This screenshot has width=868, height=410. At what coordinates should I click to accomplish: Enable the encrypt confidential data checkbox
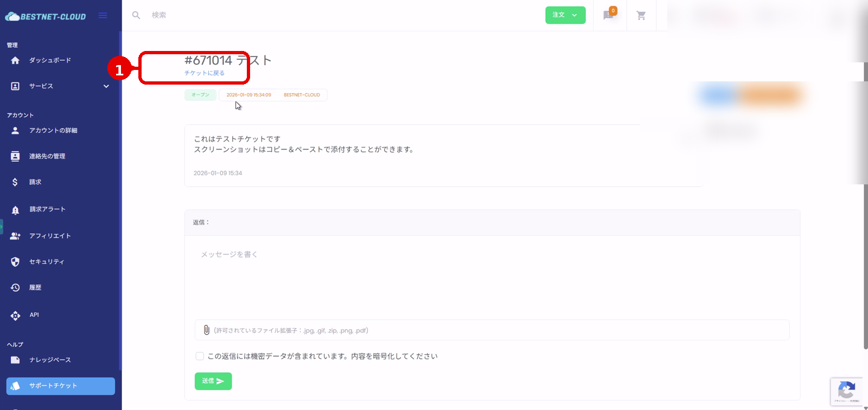[200, 356]
